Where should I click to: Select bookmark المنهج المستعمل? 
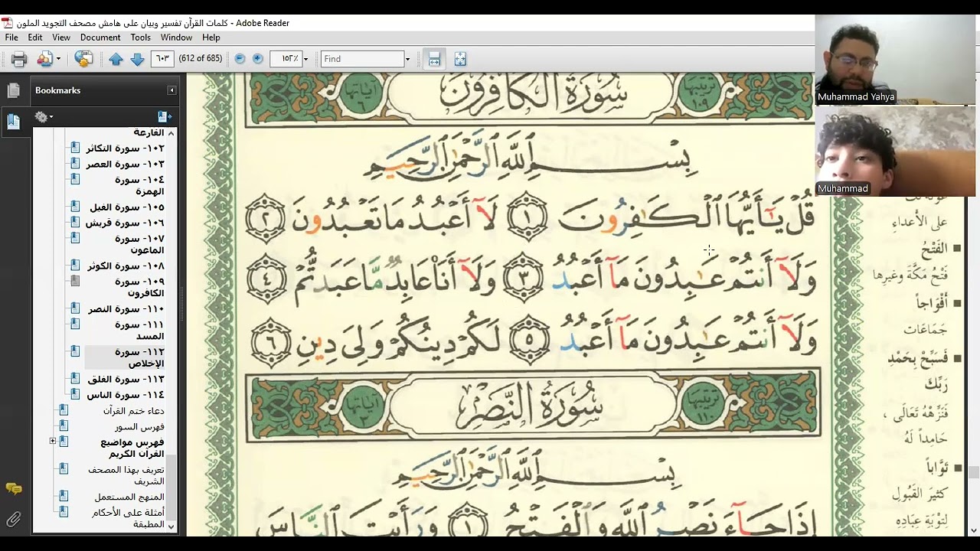pyautogui.click(x=129, y=497)
